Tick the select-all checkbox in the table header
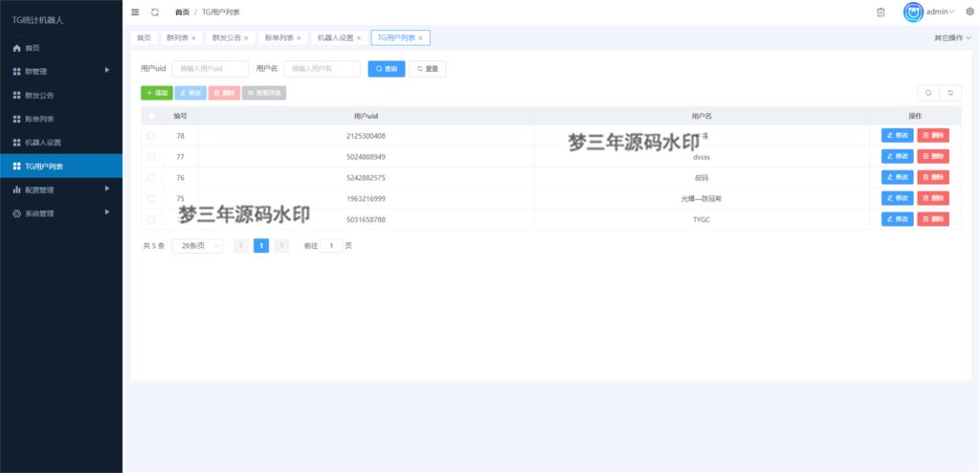This screenshot has height=473, width=980. (x=151, y=116)
